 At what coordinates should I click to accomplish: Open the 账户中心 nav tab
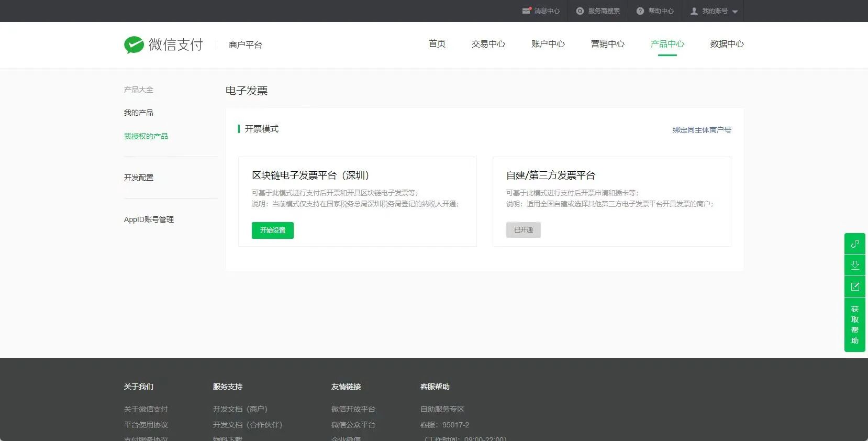coord(548,44)
